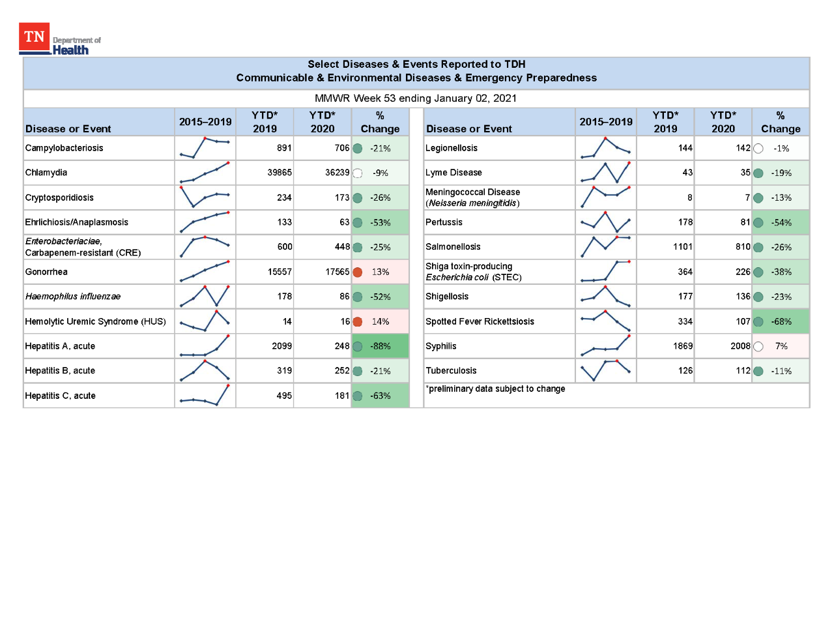Select Gonorrhea's YTD 2020 value "17565"
834x644 pixels.
338,272
